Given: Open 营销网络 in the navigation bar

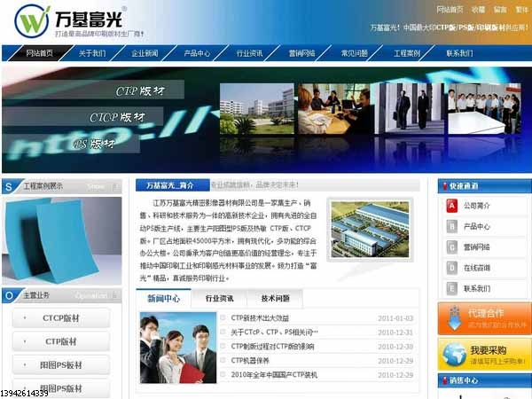Looking at the screenshot, I should point(302,53).
